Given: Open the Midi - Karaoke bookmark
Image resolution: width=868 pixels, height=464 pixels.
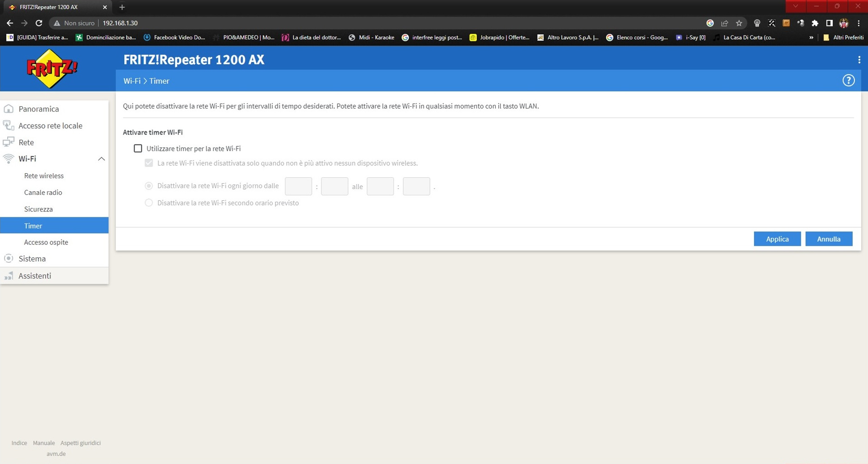Looking at the screenshot, I should point(371,37).
